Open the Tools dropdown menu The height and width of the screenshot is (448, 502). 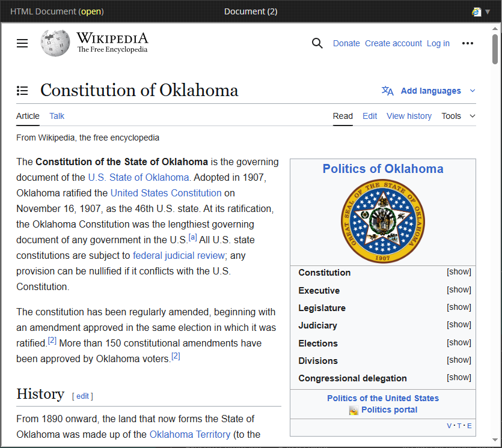click(458, 116)
